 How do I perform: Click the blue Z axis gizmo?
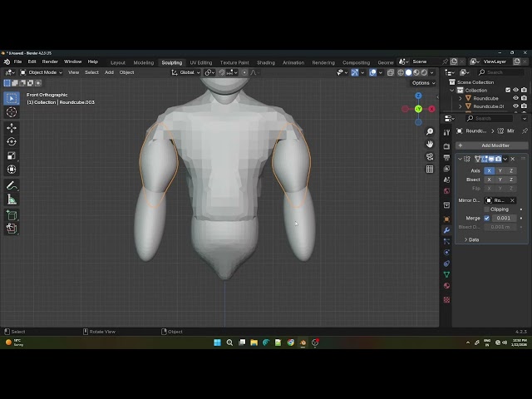point(418,96)
